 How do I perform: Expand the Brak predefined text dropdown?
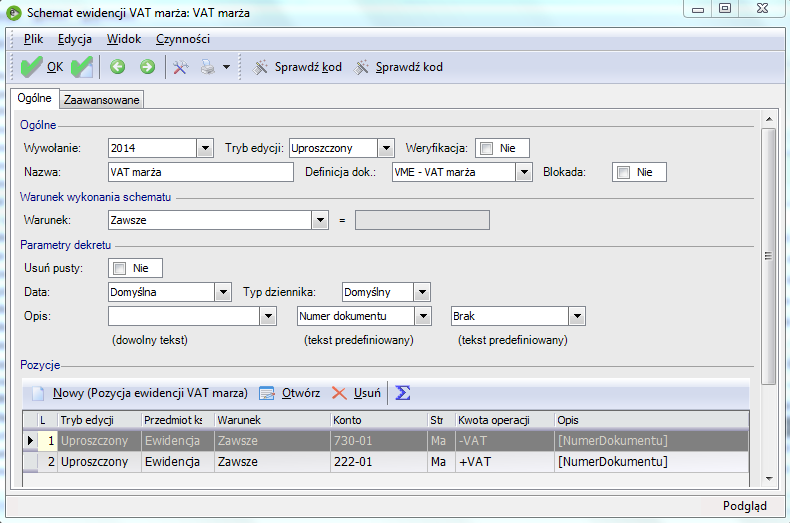point(577,316)
